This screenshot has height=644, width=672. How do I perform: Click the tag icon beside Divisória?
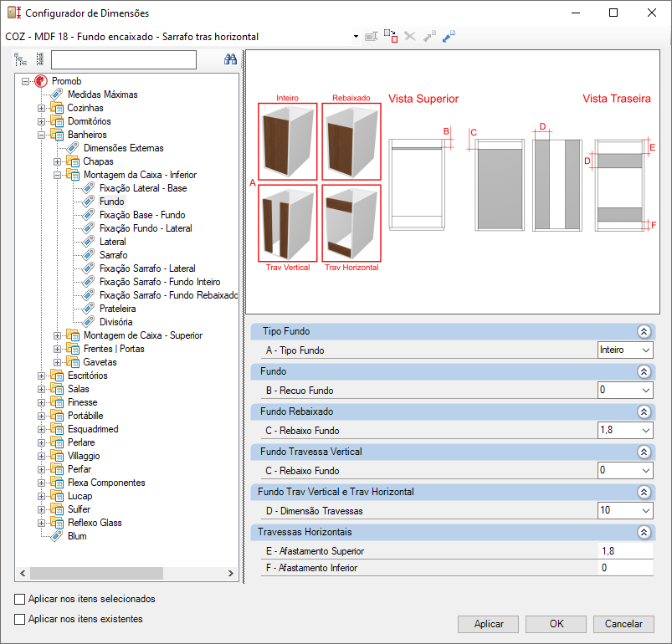click(x=88, y=321)
